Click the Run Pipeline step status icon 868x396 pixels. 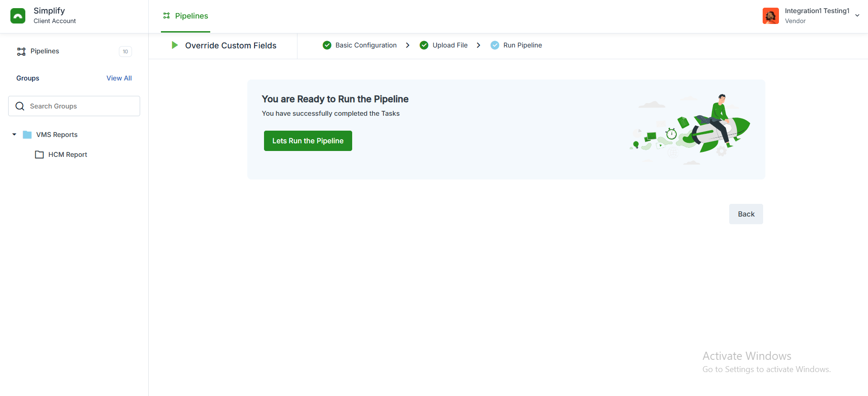click(495, 45)
